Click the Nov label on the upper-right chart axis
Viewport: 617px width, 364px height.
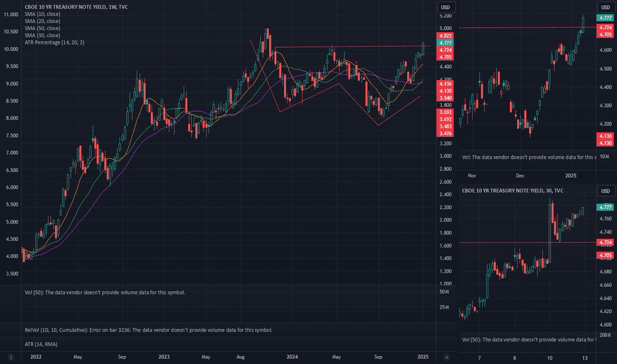click(x=472, y=175)
